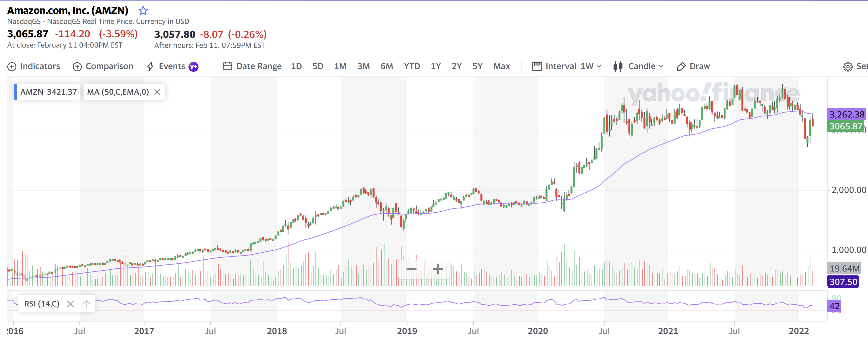Select the 1D time range
Image resolution: width=868 pixels, height=348 pixels.
point(296,66)
